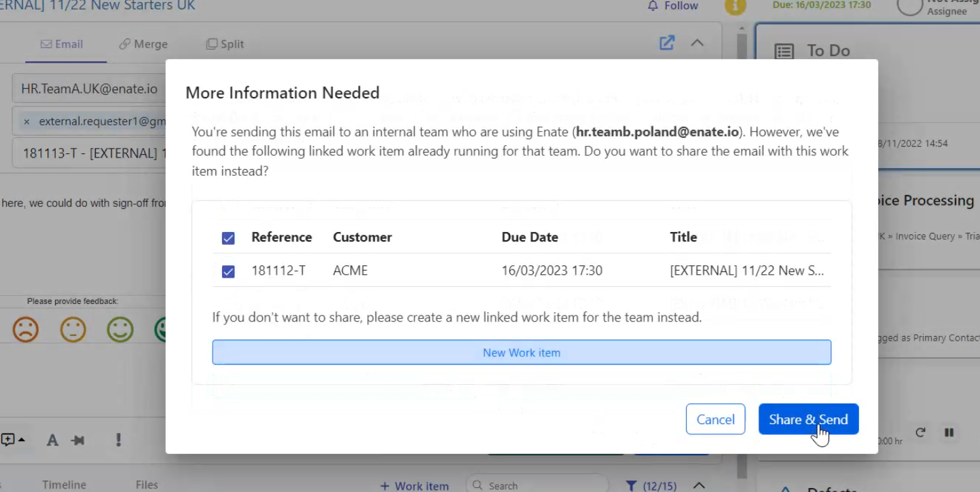Screen dimensions: 980x492
Task: Click the filter funnel icon
Action: [632, 485]
